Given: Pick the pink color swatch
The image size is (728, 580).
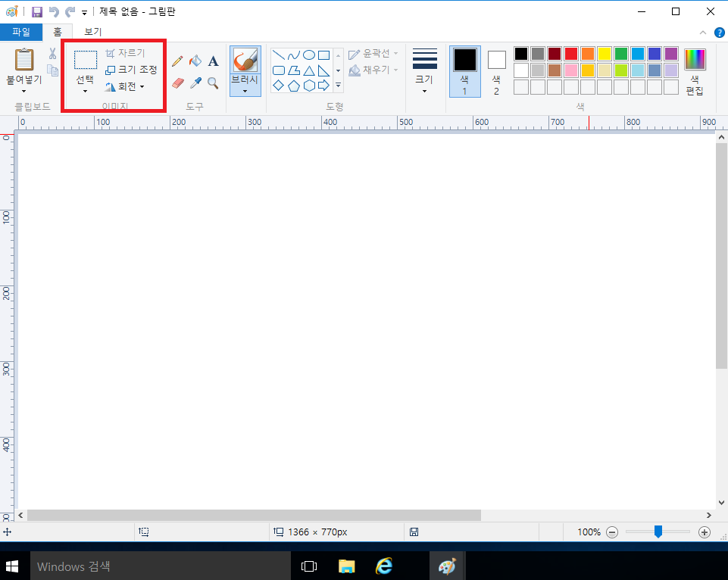Looking at the screenshot, I should point(571,70).
